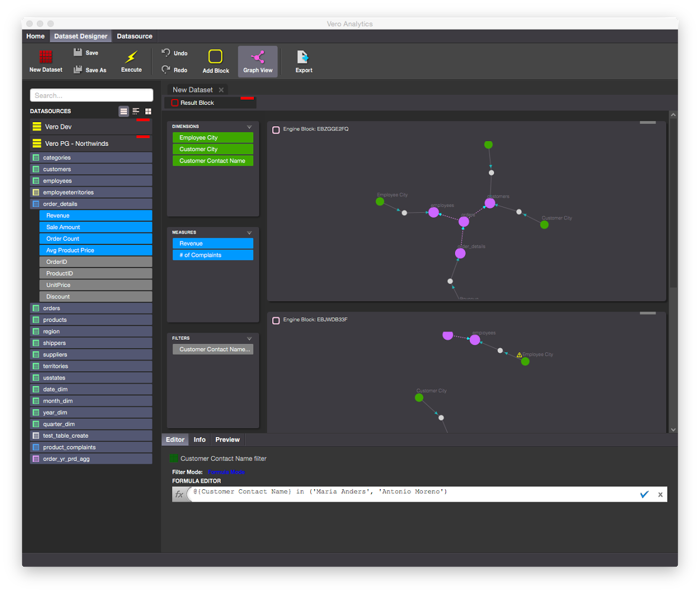Toggle the Result Block checkbox

pos(175,103)
